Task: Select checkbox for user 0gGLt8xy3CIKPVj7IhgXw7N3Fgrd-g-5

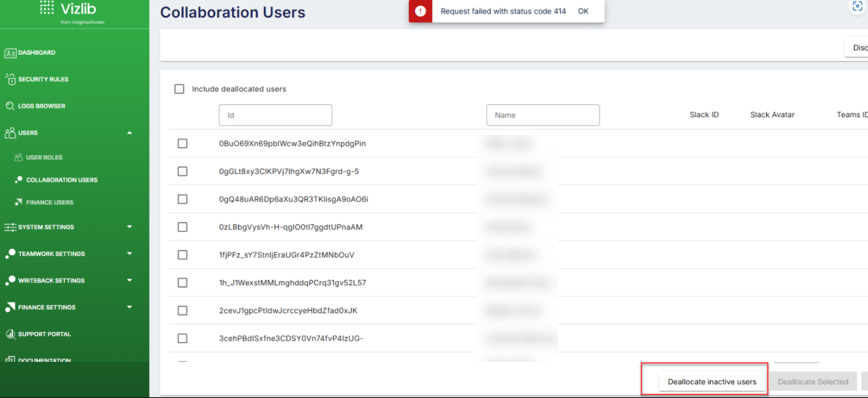Action: tap(183, 171)
